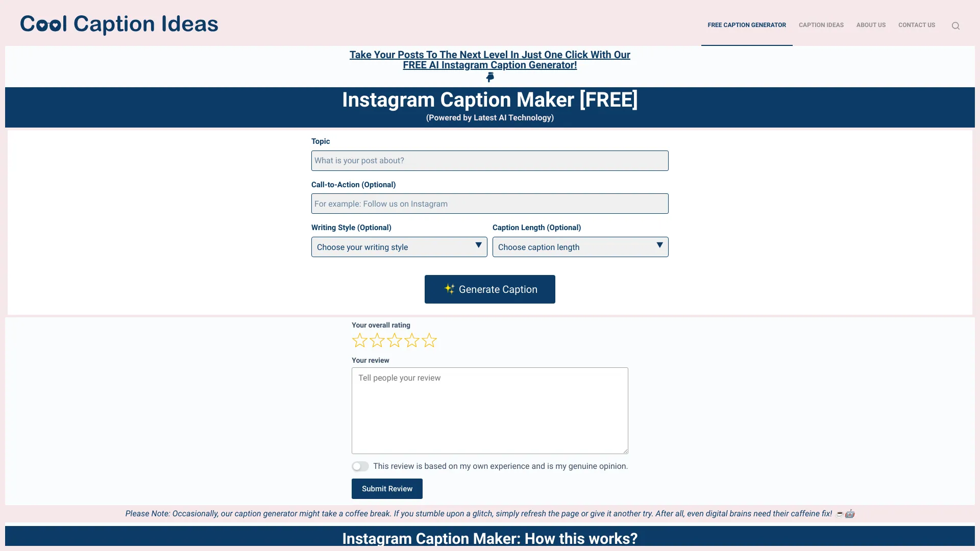980x551 pixels.
Task: Click the Call-to-Action optional input field
Action: [x=489, y=203]
